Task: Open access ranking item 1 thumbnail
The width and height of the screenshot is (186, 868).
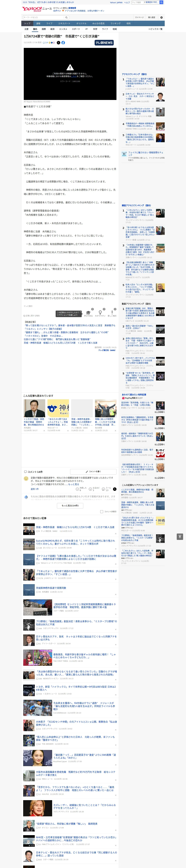Action: pos(160,82)
